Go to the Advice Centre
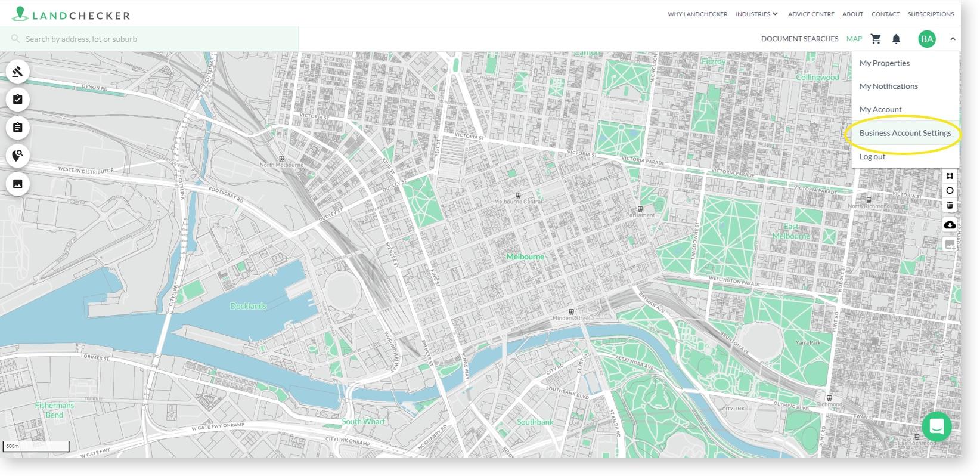This screenshot has height=476, width=980. coord(811,14)
